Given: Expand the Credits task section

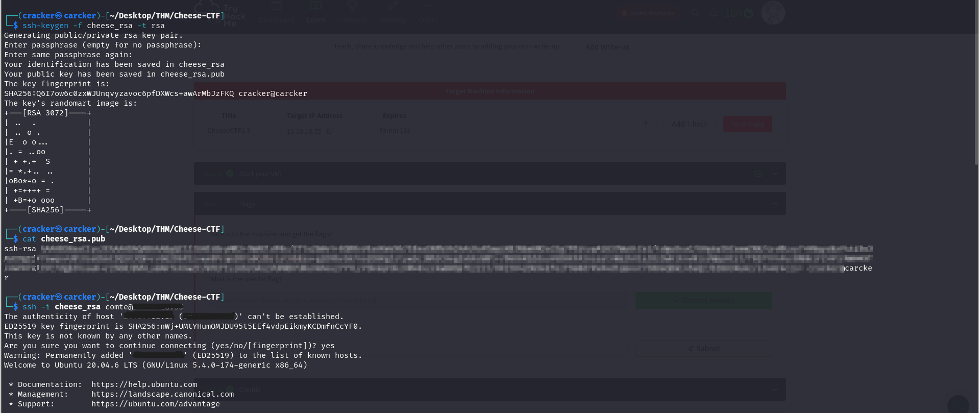Looking at the screenshot, I should pos(775,390).
